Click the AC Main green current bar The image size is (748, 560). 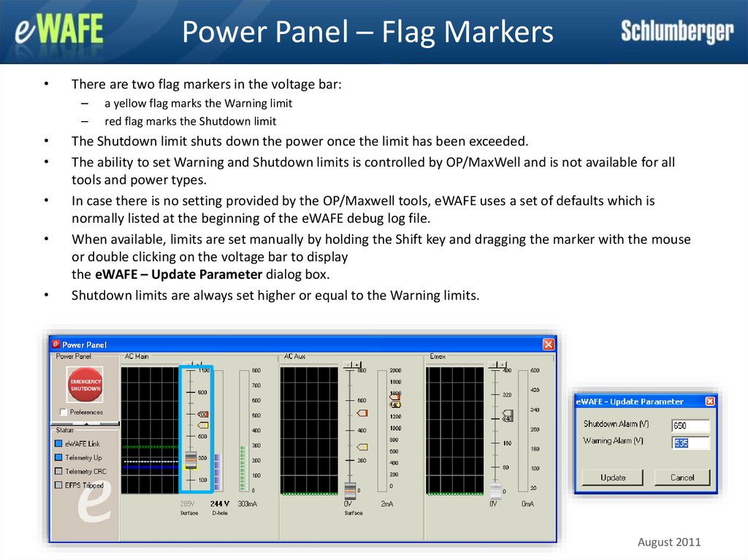[243, 431]
